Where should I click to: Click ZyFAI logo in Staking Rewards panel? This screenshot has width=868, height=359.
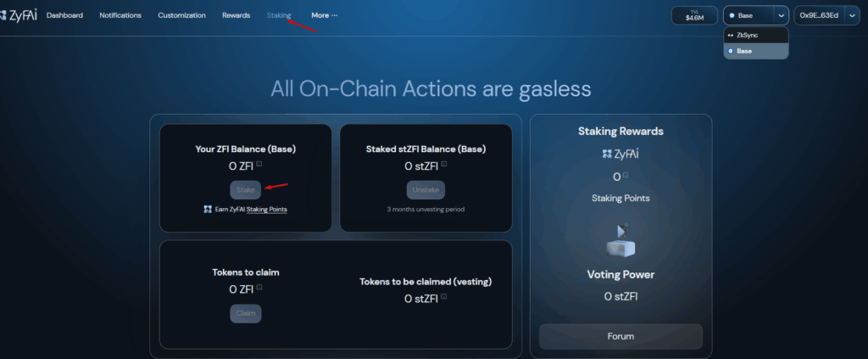[x=620, y=154]
